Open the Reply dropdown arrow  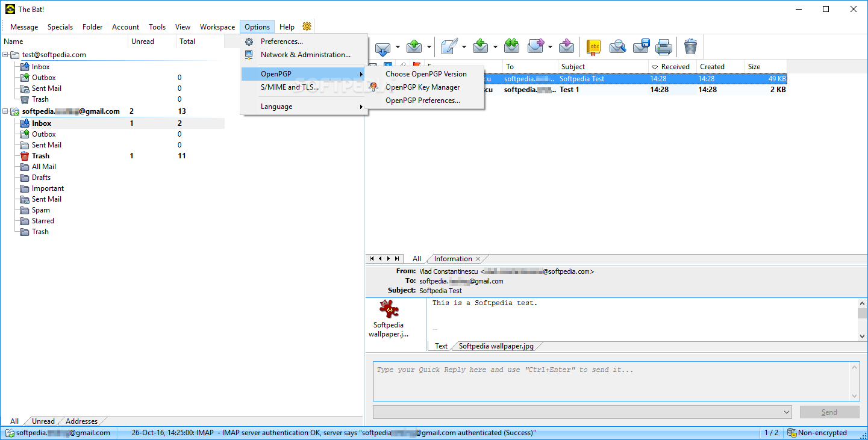tap(495, 47)
